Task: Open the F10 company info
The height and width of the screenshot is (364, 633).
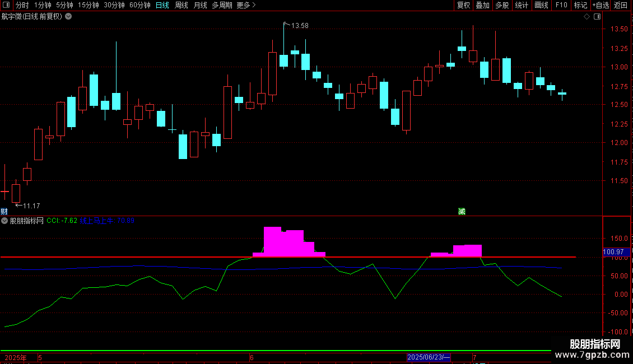Action: click(x=561, y=5)
